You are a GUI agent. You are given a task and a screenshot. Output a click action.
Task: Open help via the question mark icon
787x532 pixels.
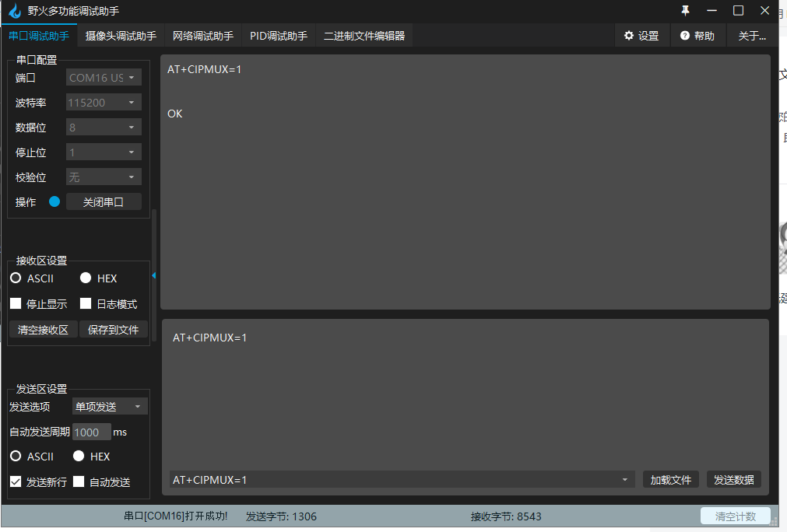[x=684, y=36]
